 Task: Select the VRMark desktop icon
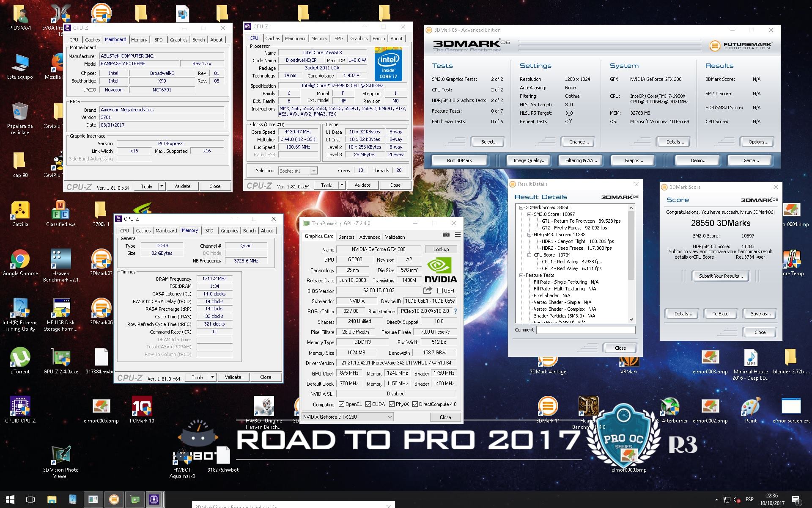[x=629, y=365]
